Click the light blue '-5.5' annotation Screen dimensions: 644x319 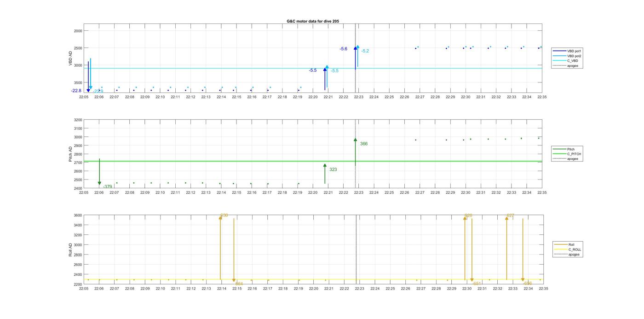click(334, 71)
